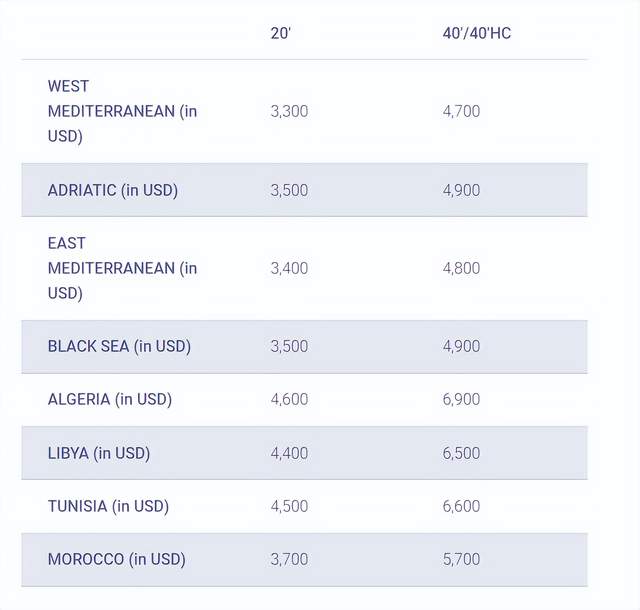Click Algeria's 4,600 rate cell
The width and height of the screenshot is (640, 610).
289,399
